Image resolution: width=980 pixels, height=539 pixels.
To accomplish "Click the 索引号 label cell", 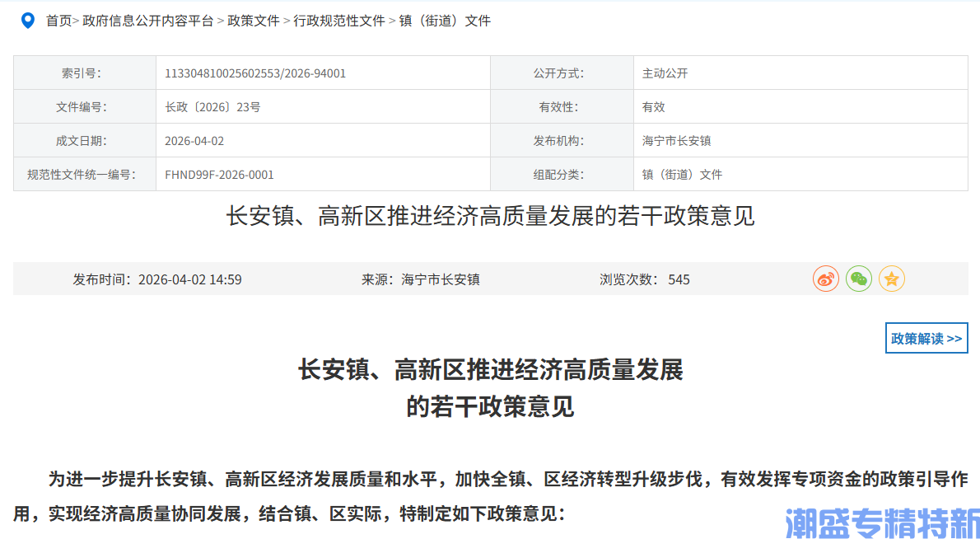I will coord(85,73).
